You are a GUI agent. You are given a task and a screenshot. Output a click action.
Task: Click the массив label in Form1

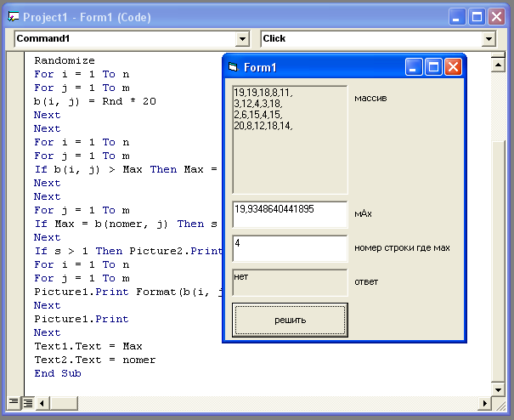370,98
